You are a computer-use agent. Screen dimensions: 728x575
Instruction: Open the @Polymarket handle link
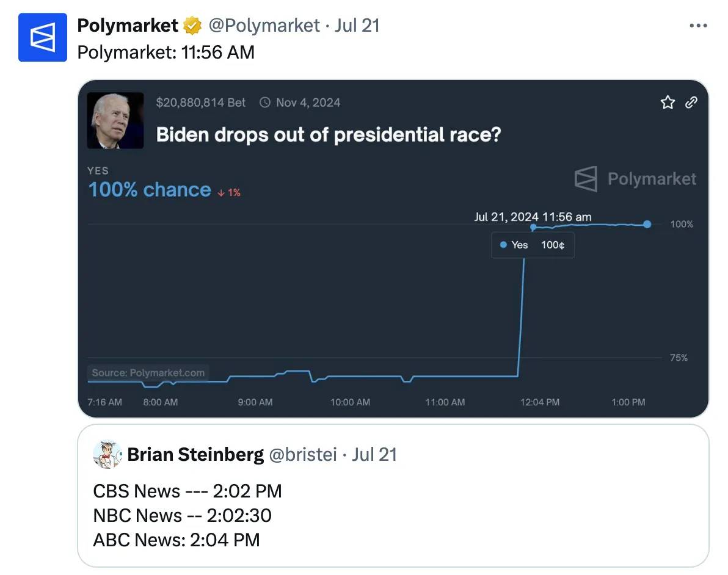(x=264, y=26)
